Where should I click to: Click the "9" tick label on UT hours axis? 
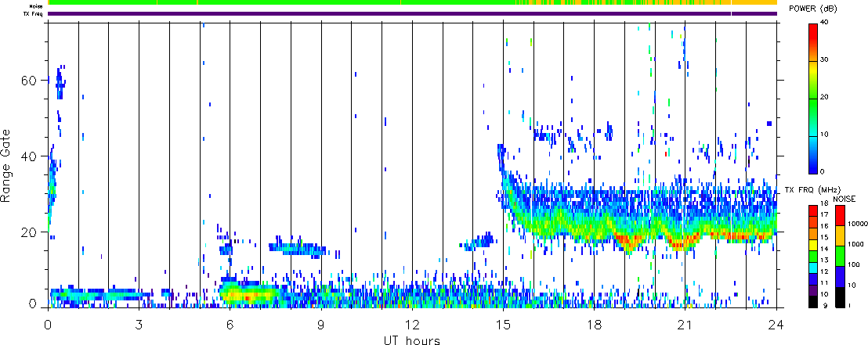click(x=321, y=324)
